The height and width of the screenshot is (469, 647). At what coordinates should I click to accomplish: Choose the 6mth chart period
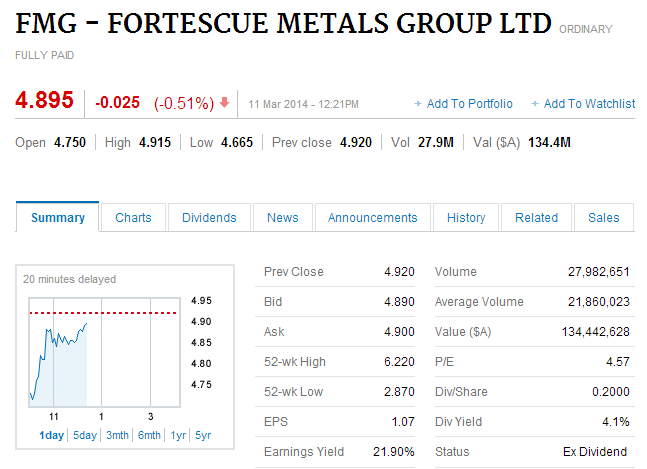tap(149, 435)
